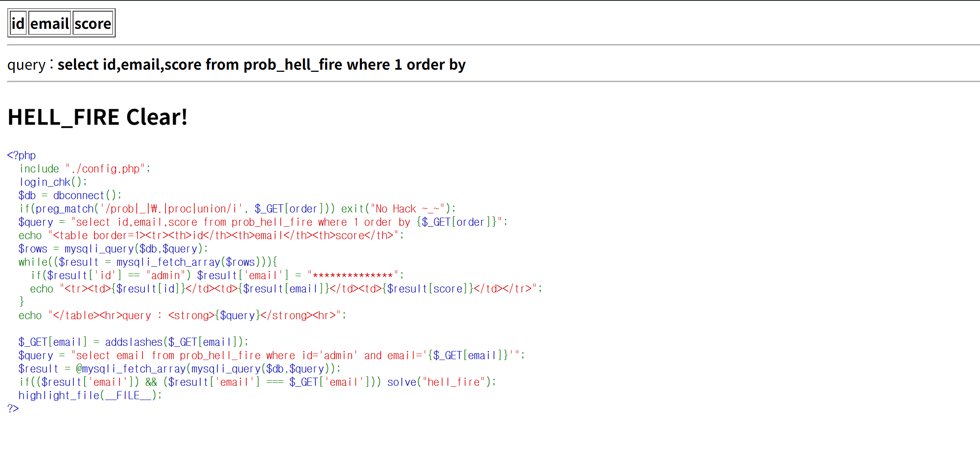Click the 'score' table header cell
Screen dimensions: 980x471
[93, 23]
